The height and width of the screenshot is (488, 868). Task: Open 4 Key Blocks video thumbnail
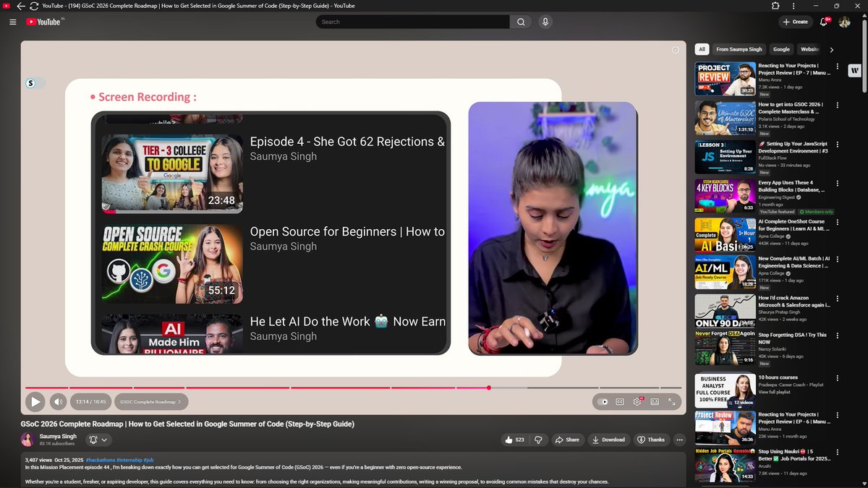(x=726, y=196)
